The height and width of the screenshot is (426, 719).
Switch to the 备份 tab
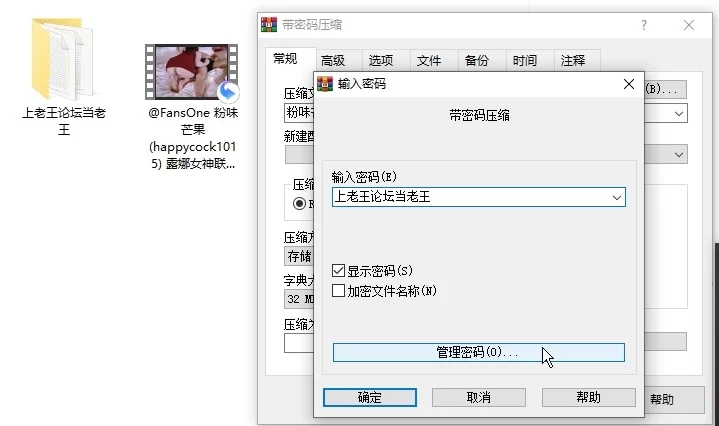coord(482,61)
